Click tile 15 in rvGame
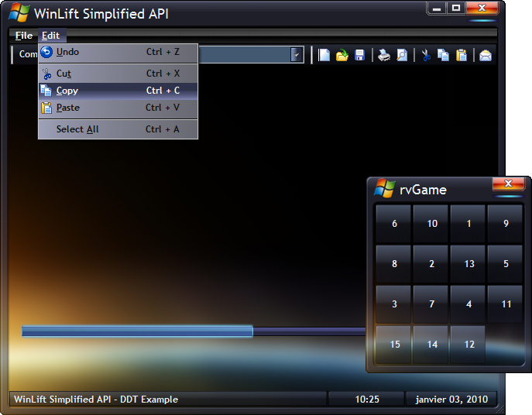The height and width of the screenshot is (415, 532). tap(393, 345)
